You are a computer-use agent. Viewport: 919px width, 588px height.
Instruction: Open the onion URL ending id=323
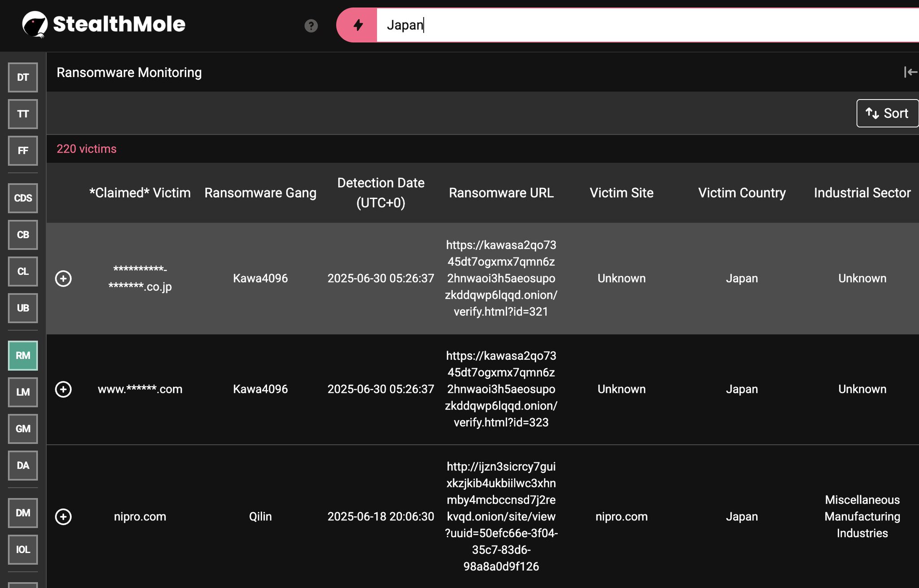tap(501, 389)
